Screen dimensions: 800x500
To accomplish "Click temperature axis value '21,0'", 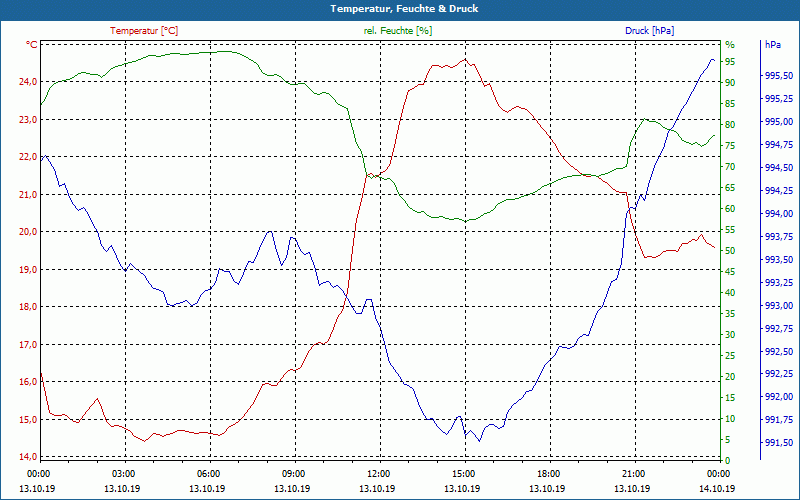I will (29, 194).
